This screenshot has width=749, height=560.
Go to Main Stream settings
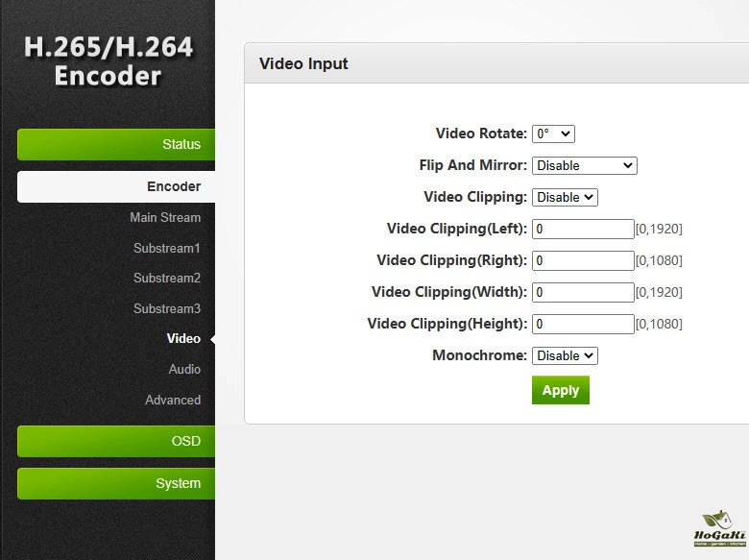[165, 217]
